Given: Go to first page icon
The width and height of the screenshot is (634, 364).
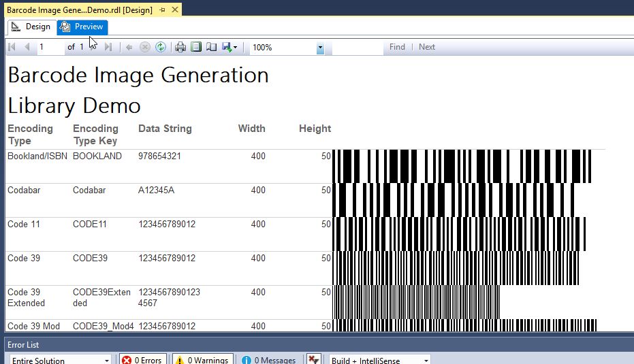Looking at the screenshot, I should click(12, 47).
